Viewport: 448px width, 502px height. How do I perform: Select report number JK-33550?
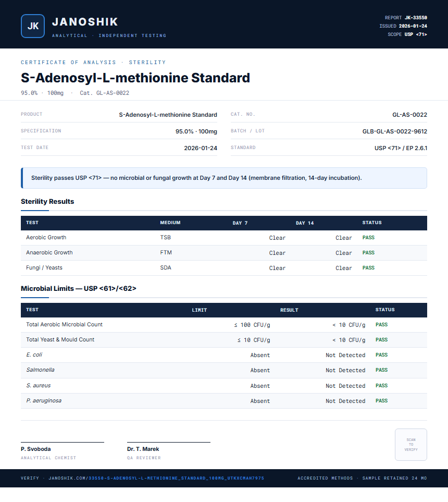coord(416,18)
